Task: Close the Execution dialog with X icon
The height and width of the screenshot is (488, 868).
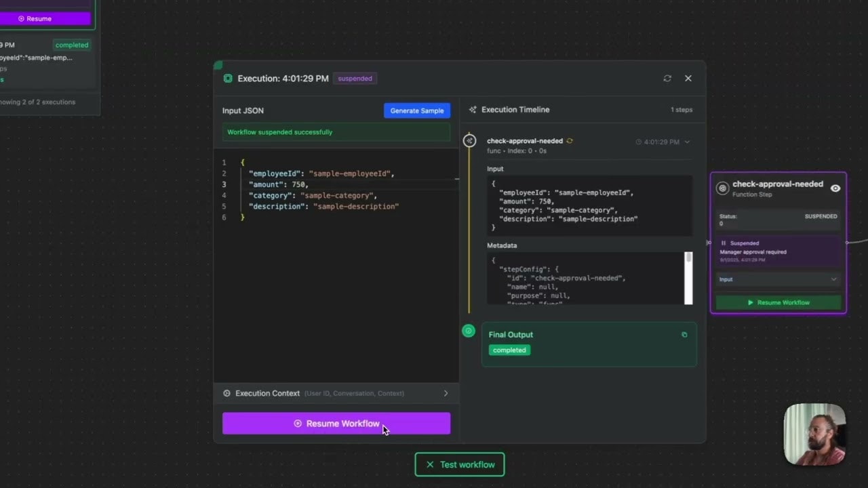Action: (688, 79)
